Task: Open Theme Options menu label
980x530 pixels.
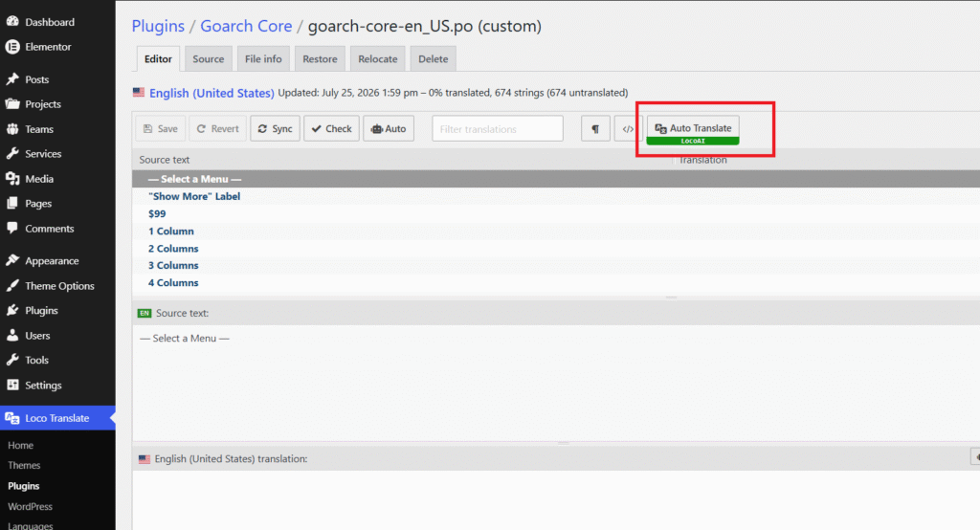Action: (x=59, y=286)
